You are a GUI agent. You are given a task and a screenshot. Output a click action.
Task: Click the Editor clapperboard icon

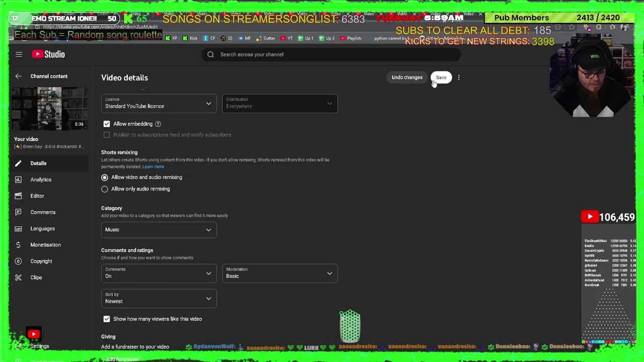coord(18,196)
